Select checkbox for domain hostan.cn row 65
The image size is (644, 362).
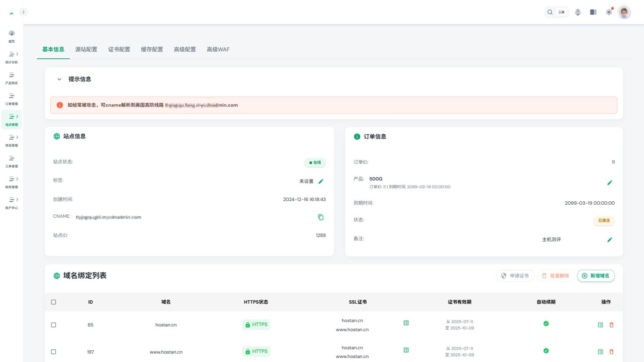pyautogui.click(x=53, y=325)
